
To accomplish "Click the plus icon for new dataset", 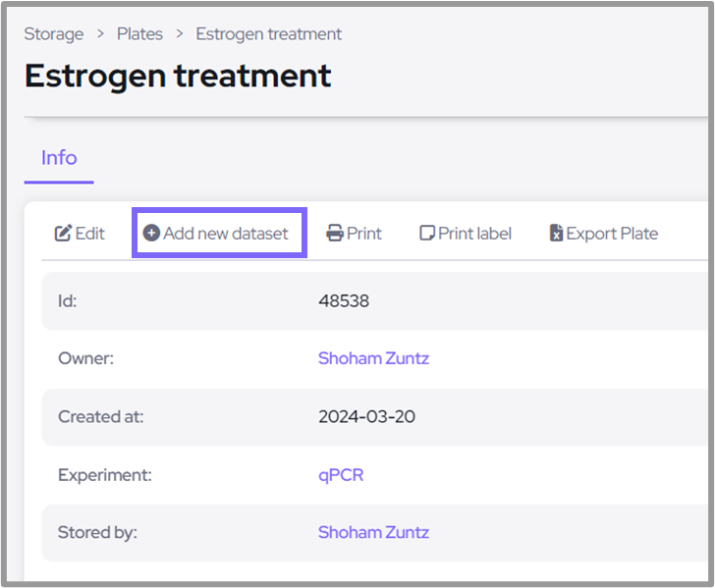I will (x=151, y=234).
